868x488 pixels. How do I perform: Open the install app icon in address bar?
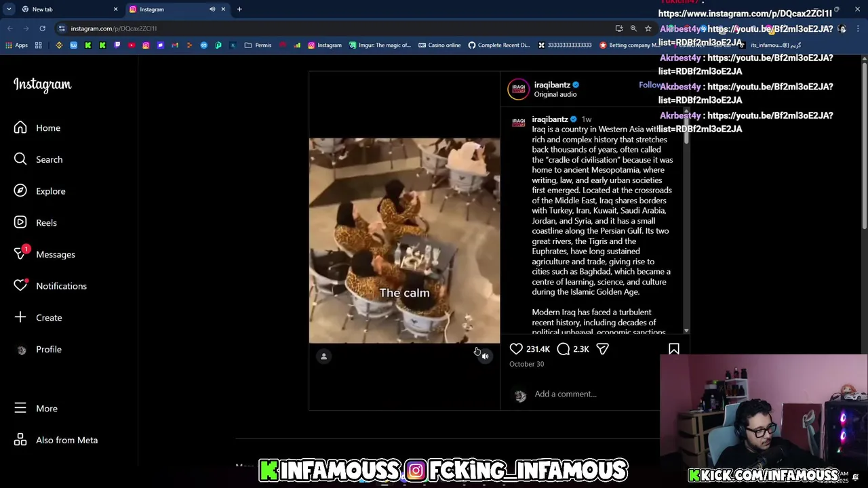coord(618,28)
